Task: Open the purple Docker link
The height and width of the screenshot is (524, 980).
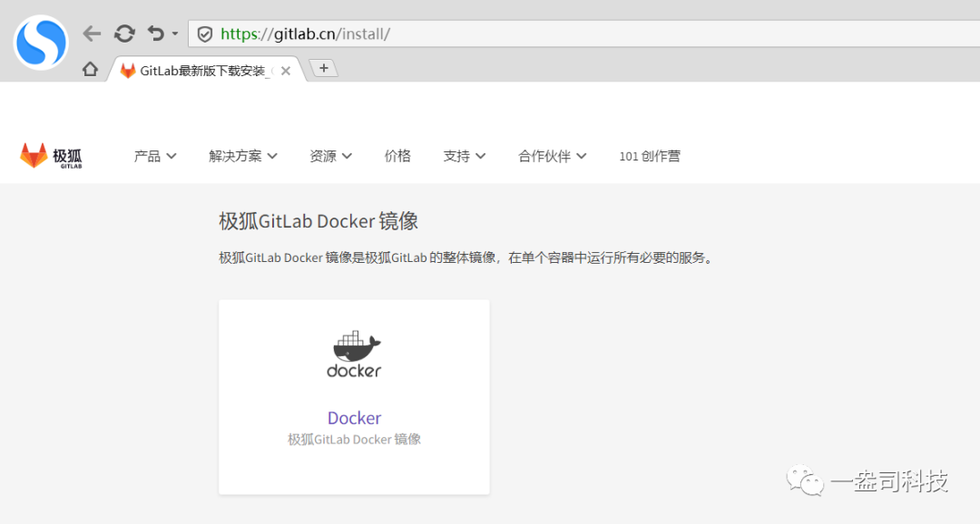Action: [355, 418]
